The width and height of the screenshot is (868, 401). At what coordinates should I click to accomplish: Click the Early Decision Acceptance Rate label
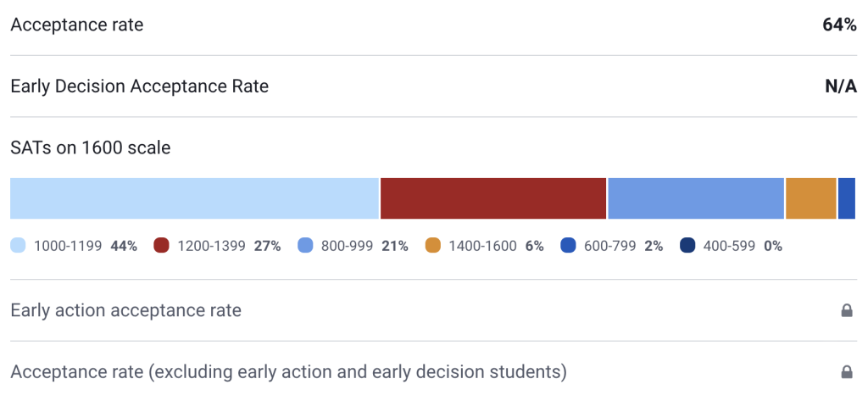tap(139, 86)
